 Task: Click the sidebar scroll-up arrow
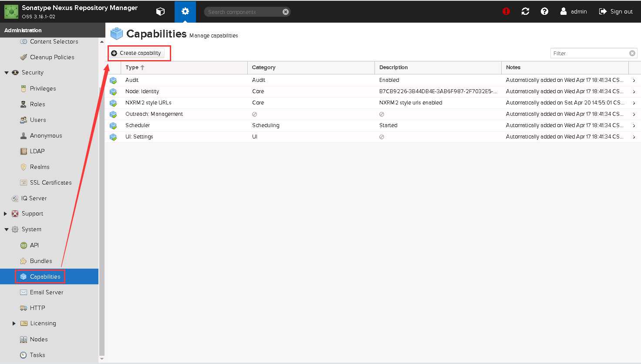(x=102, y=42)
